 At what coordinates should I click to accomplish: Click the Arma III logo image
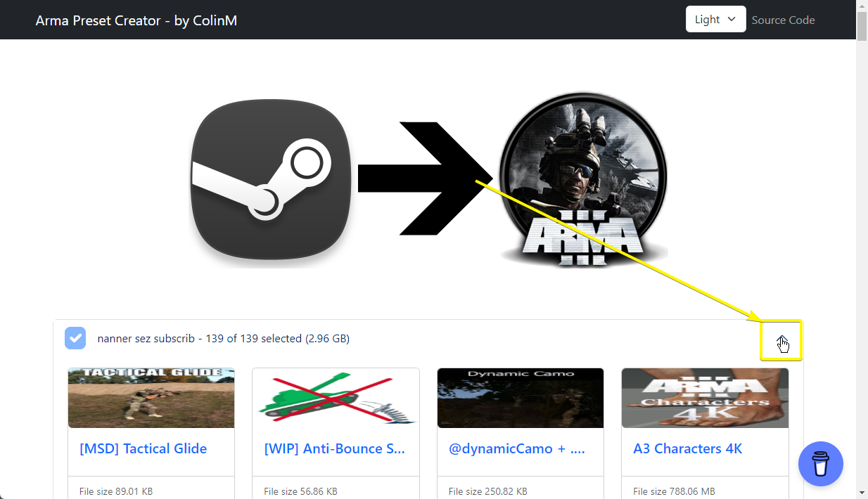pyautogui.click(x=583, y=179)
